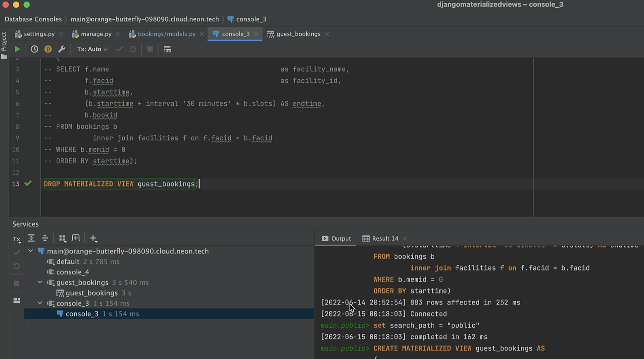Click the Database Consoles breadcrumb
The image size is (644, 359).
click(33, 19)
